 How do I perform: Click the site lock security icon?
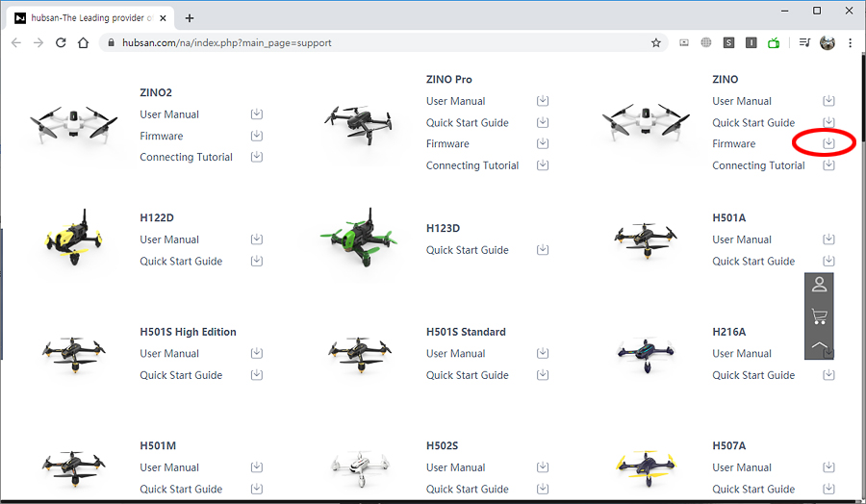111,43
